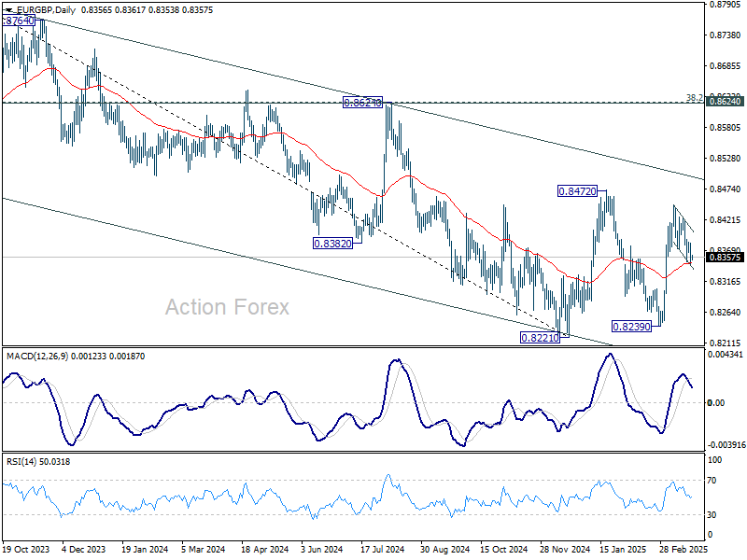Click the 0.87905 price axis value
The height and width of the screenshot is (560, 747).
[726, 5]
